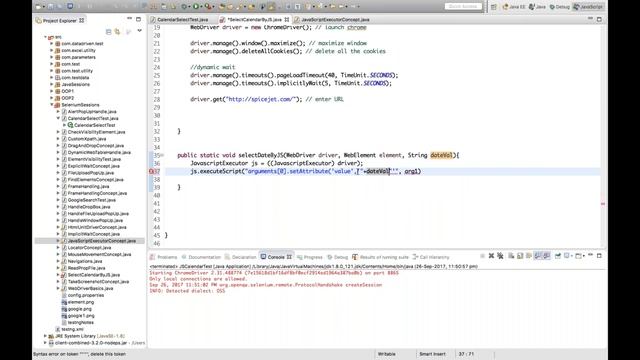Toggle Link with Editor in Project Explorer
The width and height of the screenshot is (640, 360).
pos(118,31)
